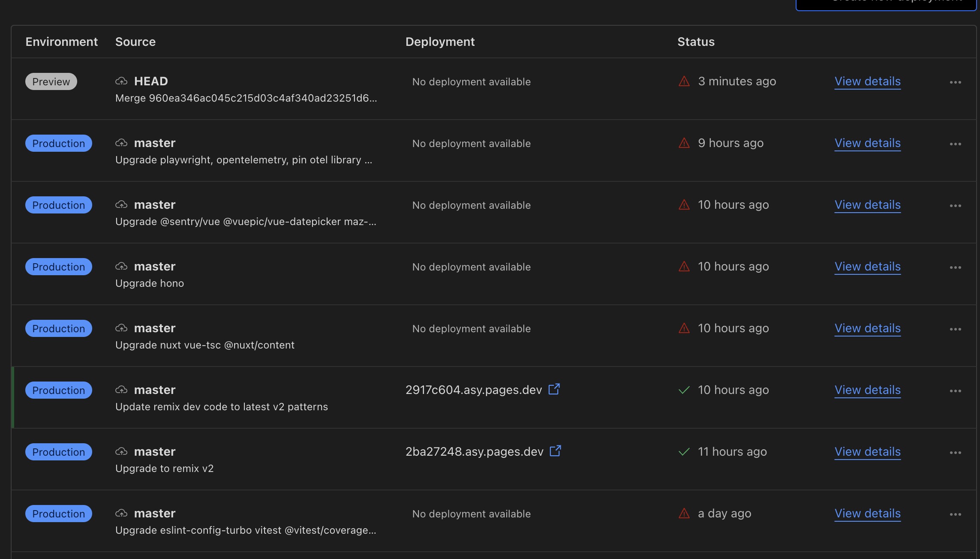This screenshot has height=559, width=980.
Task: View details of Update remix dev code deployment
Action: [x=867, y=390]
